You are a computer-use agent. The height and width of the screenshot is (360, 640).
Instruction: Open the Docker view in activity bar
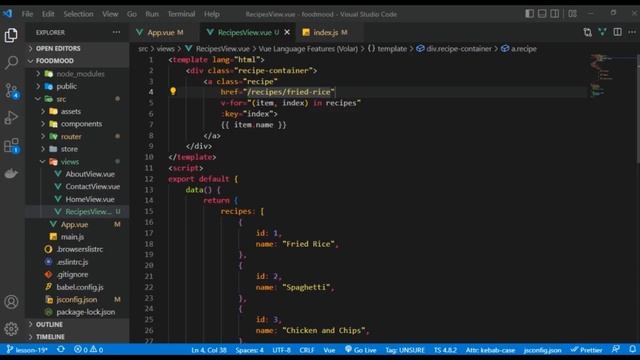point(11,173)
